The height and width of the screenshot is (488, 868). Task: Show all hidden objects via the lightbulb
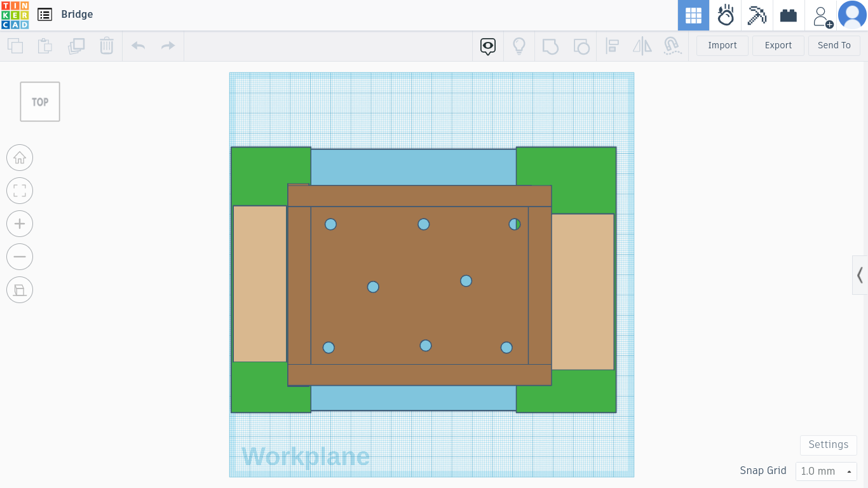(x=519, y=46)
